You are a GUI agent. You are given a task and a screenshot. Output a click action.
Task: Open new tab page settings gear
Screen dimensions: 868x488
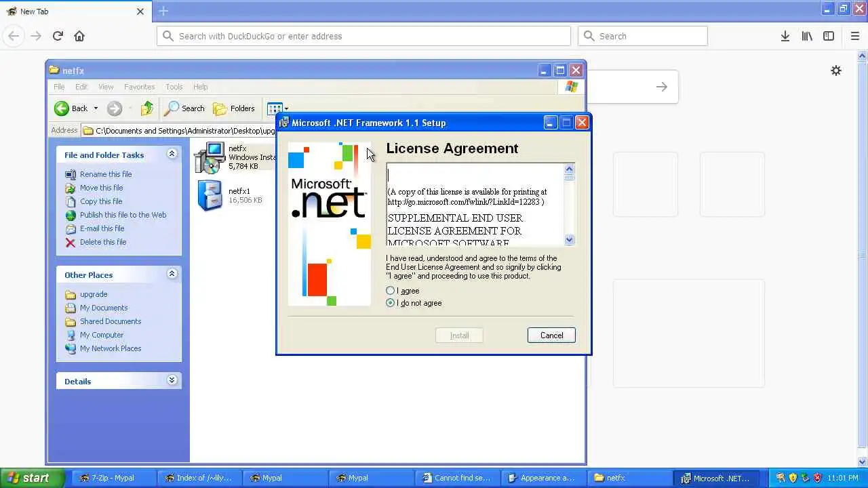click(x=836, y=70)
